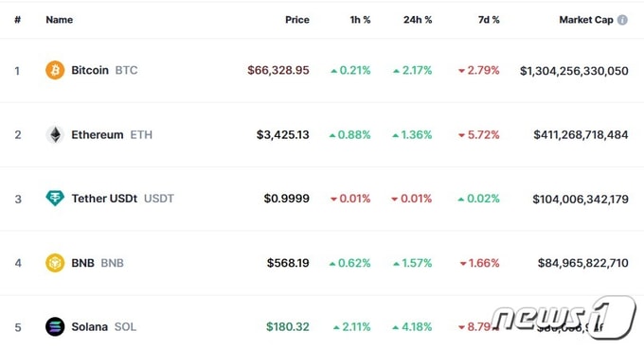The height and width of the screenshot is (349, 644).
Task: Click the Ethereum diamond logo icon
Action: [55, 134]
